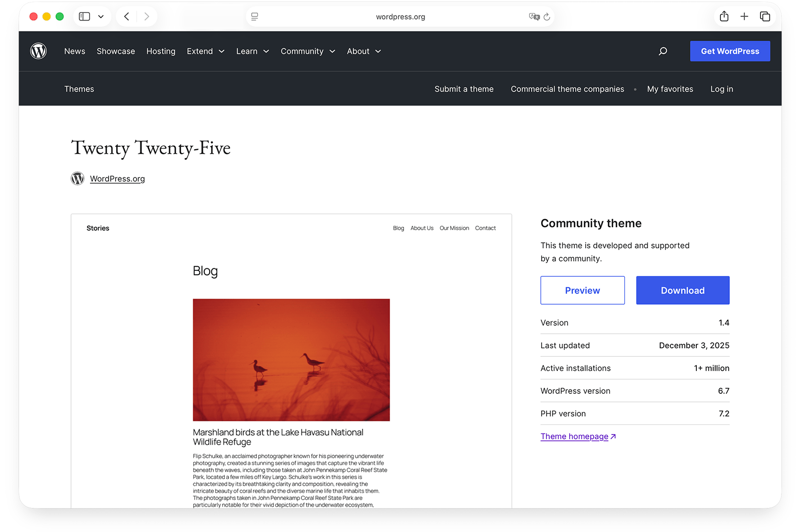Go to the Showcase menu item
Viewport: 801px width, 532px height.
coord(116,51)
